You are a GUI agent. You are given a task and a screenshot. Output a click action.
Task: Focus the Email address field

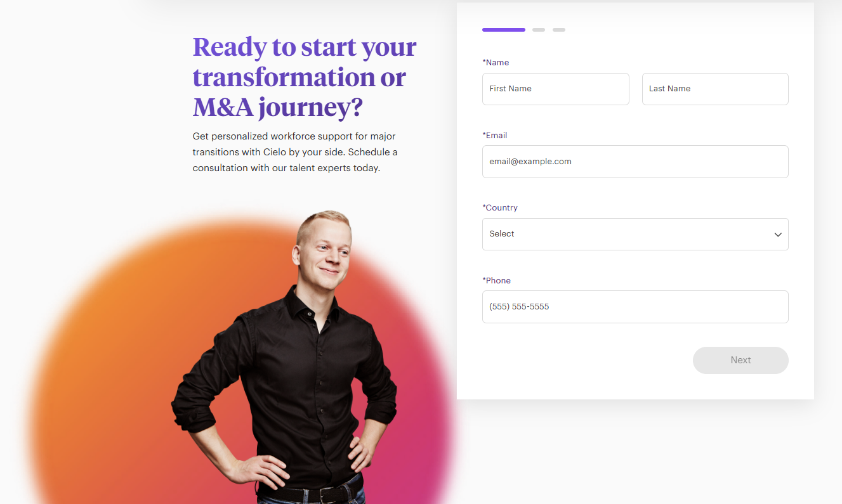[x=635, y=162]
